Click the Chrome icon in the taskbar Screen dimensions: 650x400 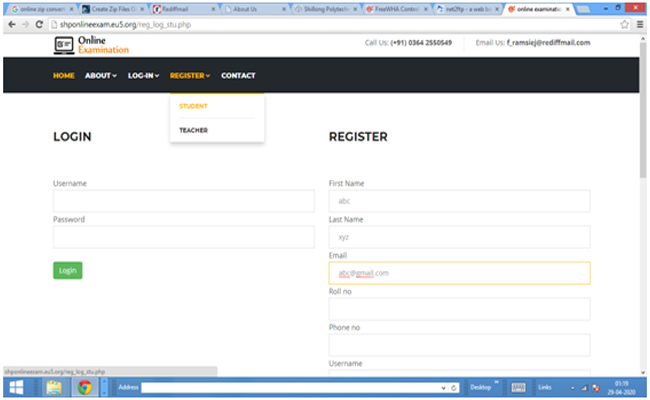click(85, 387)
